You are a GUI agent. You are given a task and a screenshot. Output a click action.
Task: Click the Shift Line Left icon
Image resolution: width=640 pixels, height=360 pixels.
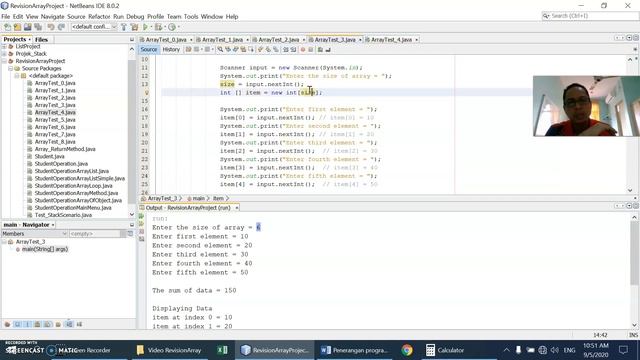tap(286, 49)
